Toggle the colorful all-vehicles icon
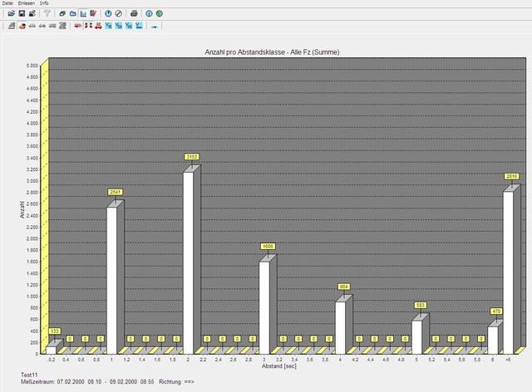 click(22, 26)
